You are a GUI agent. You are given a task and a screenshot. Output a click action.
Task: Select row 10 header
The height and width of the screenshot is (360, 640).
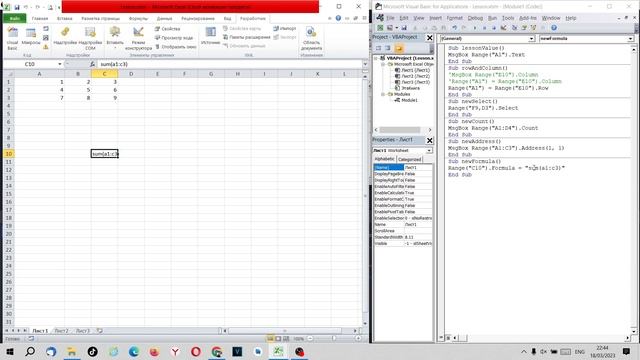(x=9, y=154)
